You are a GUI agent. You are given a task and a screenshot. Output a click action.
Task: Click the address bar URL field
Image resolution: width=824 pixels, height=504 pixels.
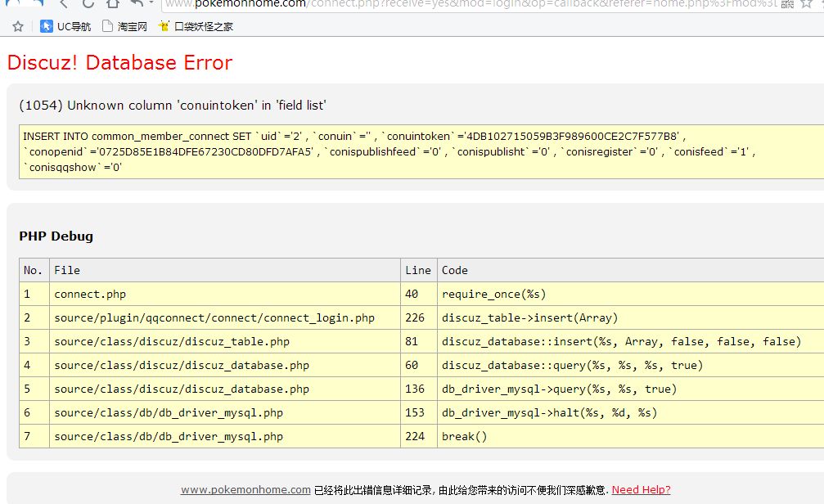click(x=471, y=4)
